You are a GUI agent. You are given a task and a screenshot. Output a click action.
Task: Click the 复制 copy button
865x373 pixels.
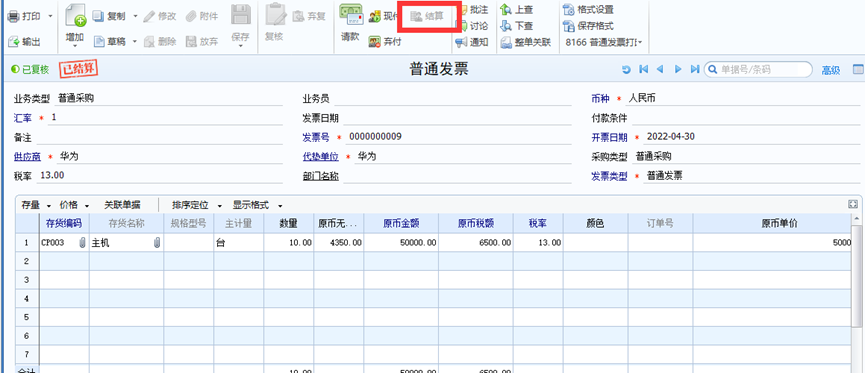click(109, 17)
